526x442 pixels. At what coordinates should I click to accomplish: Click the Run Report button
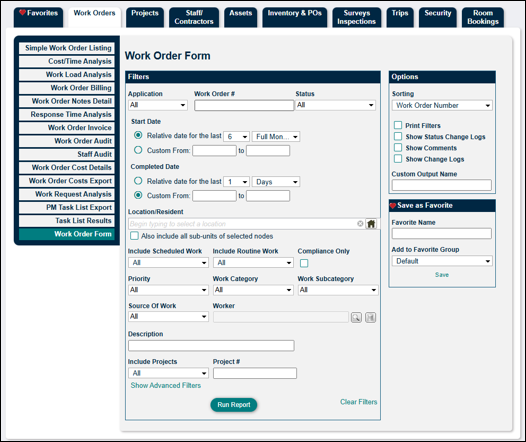(234, 405)
